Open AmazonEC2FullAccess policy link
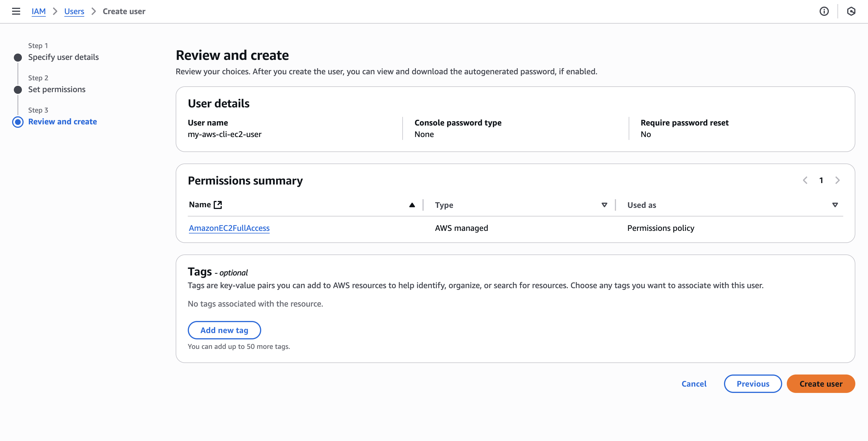The height and width of the screenshot is (441, 868). click(x=229, y=228)
